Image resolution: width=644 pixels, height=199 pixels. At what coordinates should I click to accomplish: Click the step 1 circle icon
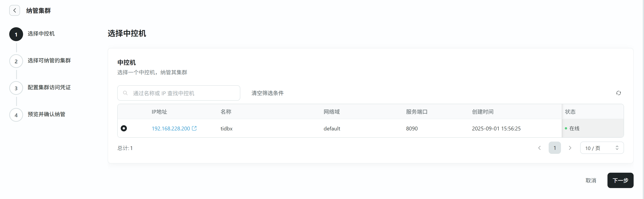(x=16, y=34)
